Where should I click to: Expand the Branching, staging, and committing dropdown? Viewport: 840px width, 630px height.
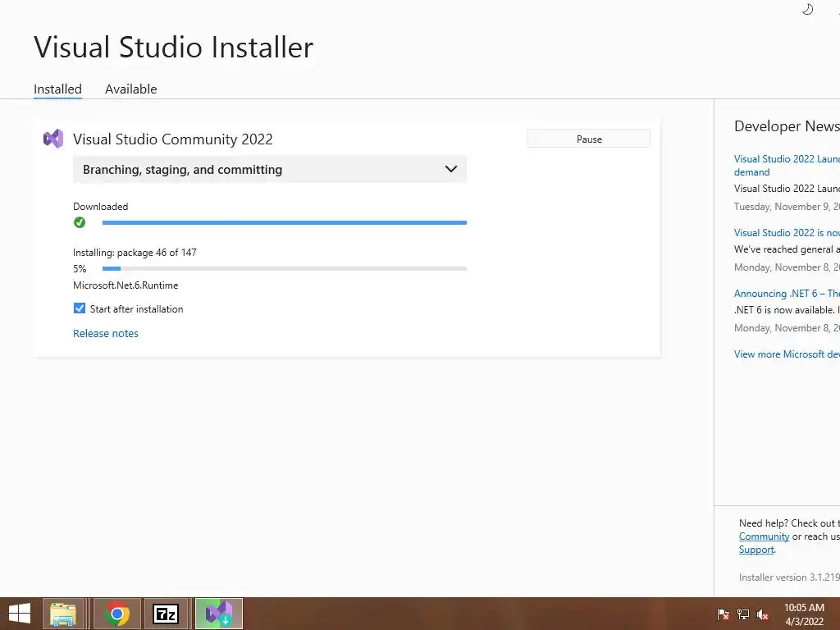pos(270,169)
